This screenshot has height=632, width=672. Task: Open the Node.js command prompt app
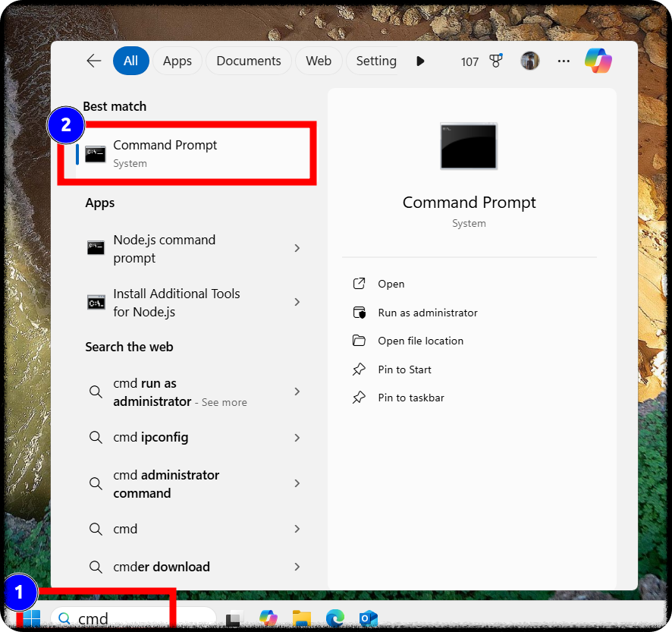tap(192, 249)
